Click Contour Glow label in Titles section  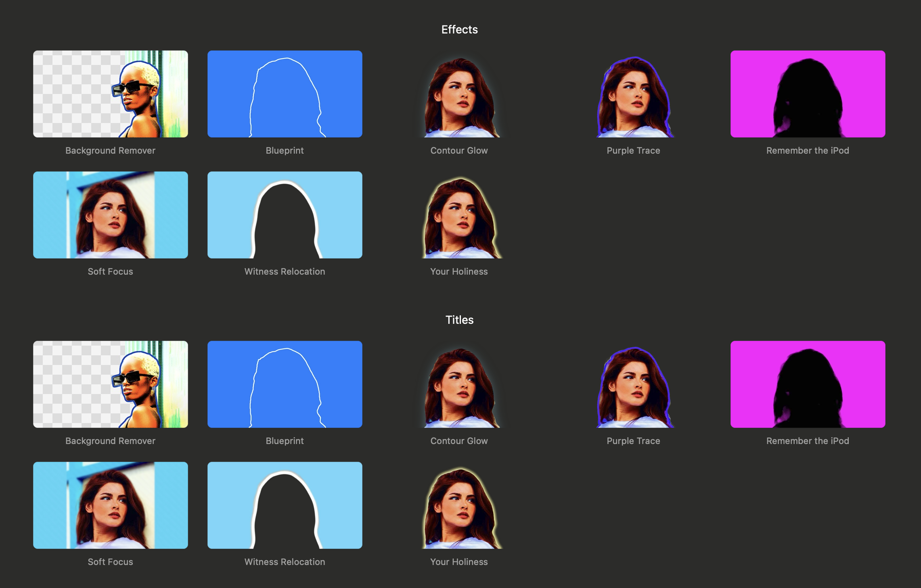pos(459,441)
